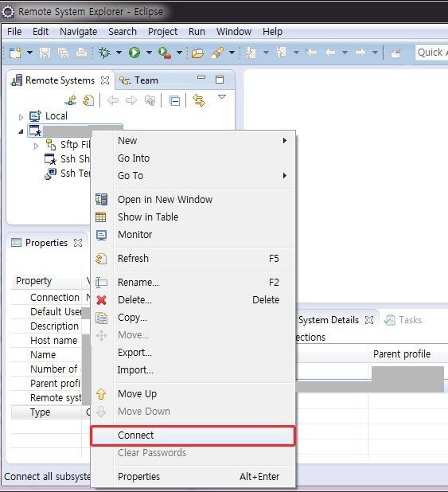Click the New wizard toolbar icon
The image size is (448, 492).
click(x=15, y=53)
